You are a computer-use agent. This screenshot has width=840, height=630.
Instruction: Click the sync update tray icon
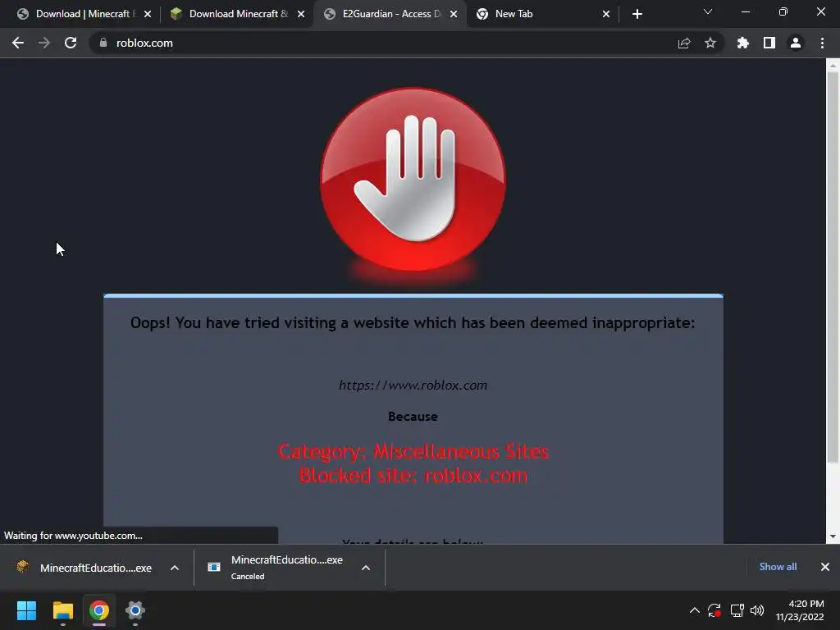click(714, 610)
